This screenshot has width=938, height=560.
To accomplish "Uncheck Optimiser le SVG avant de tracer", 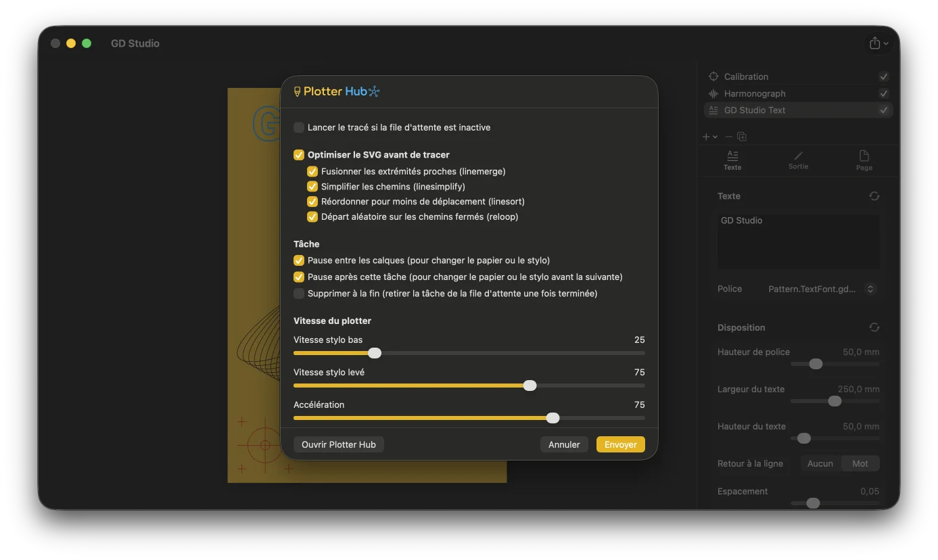I will [299, 155].
